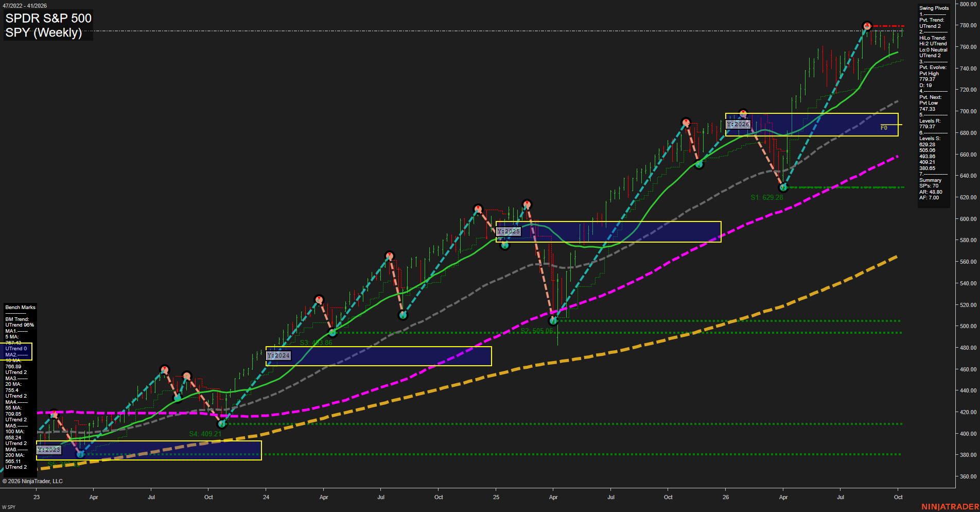Select the S1: 629.28 support label
Screen dimensions: 980x512
pos(766,197)
